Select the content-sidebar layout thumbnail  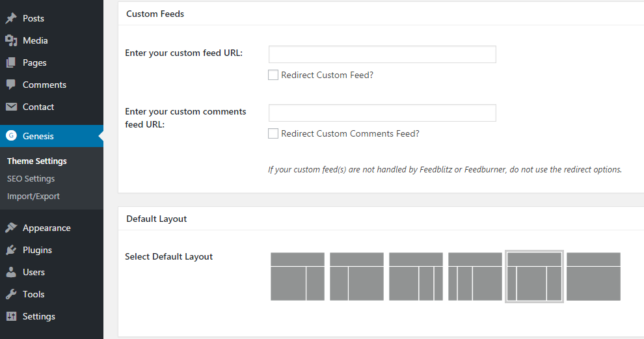298,277
